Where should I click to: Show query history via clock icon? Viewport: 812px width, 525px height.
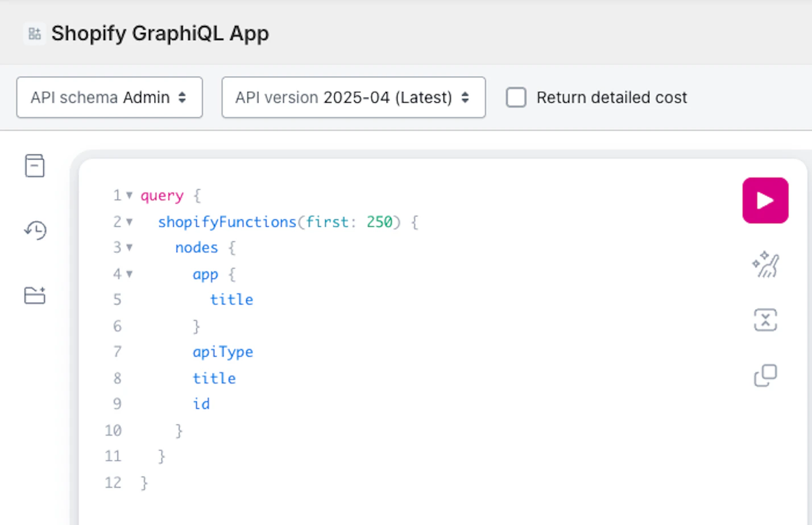pos(35,230)
